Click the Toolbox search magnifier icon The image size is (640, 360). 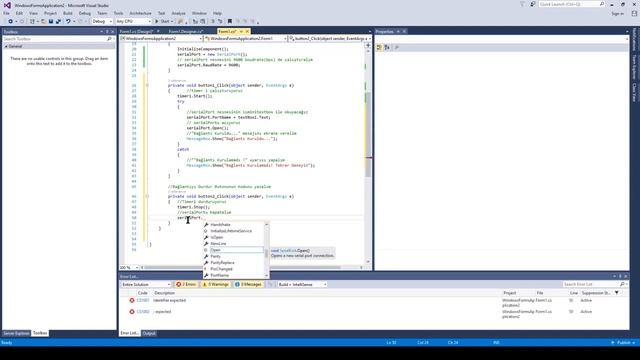click(x=109, y=39)
